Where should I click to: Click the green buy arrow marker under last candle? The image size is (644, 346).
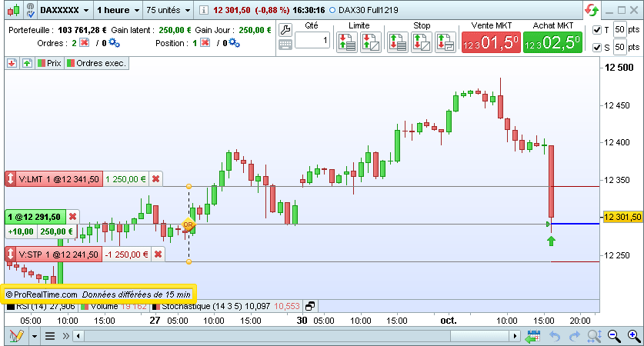click(x=551, y=241)
